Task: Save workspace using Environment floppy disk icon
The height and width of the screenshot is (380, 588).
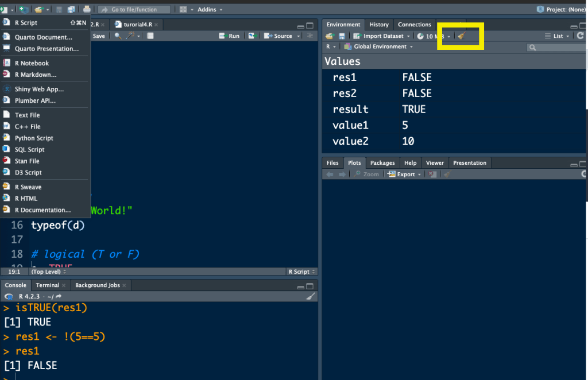Action: (342, 36)
